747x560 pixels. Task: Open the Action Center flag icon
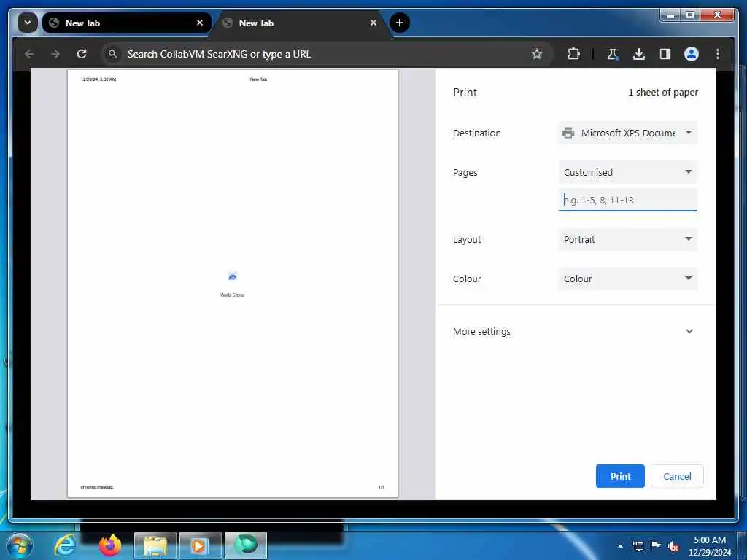(x=656, y=546)
